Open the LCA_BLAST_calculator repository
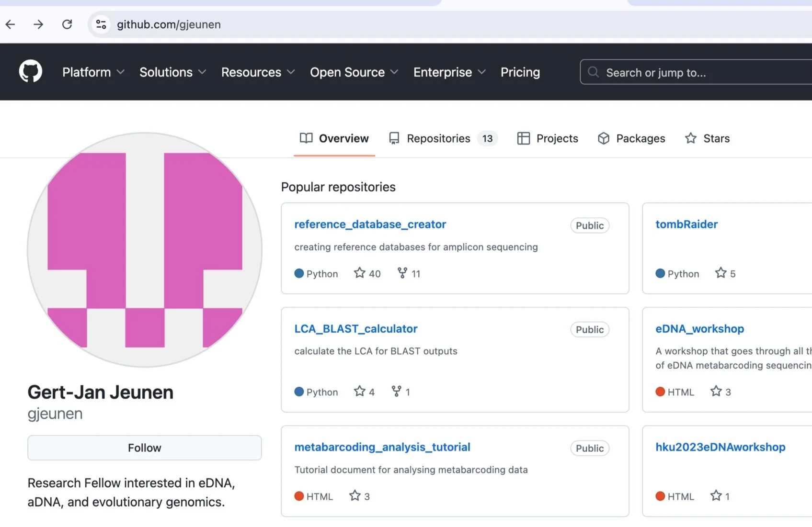 pyautogui.click(x=356, y=328)
